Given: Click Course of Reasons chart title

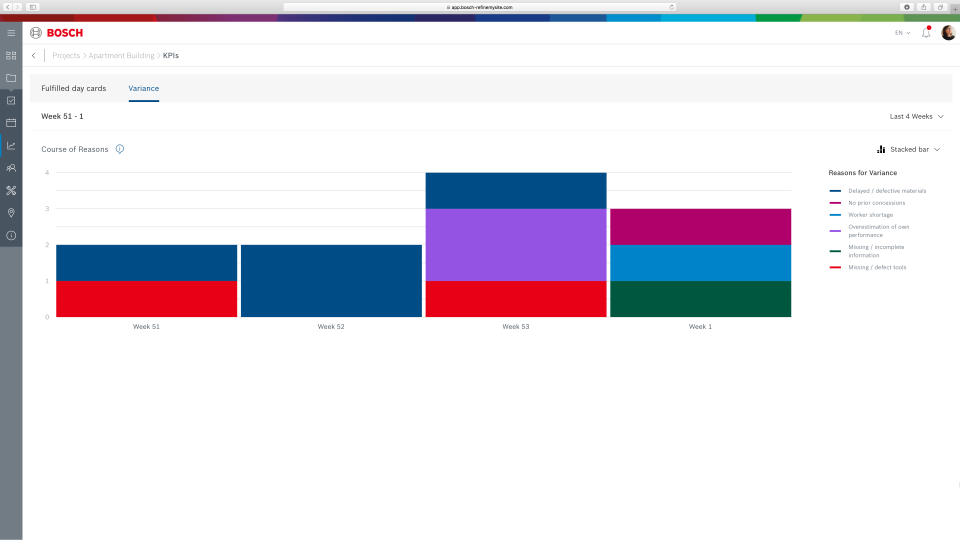Looking at the screenshot, I should [75, 149].
